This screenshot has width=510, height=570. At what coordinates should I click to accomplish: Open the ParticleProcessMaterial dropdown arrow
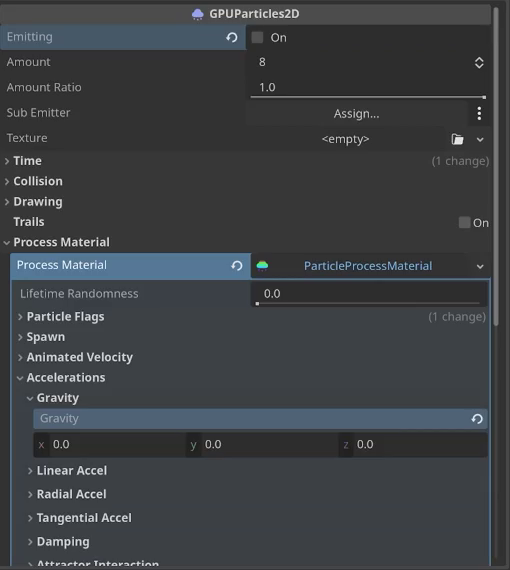coord(480,266)
